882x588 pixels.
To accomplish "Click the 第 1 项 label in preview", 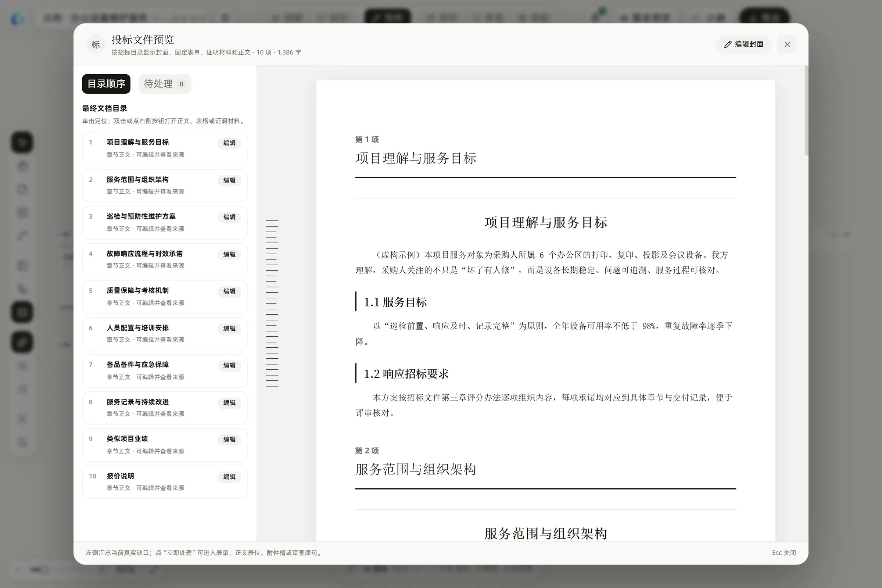I will click(367, 140).
